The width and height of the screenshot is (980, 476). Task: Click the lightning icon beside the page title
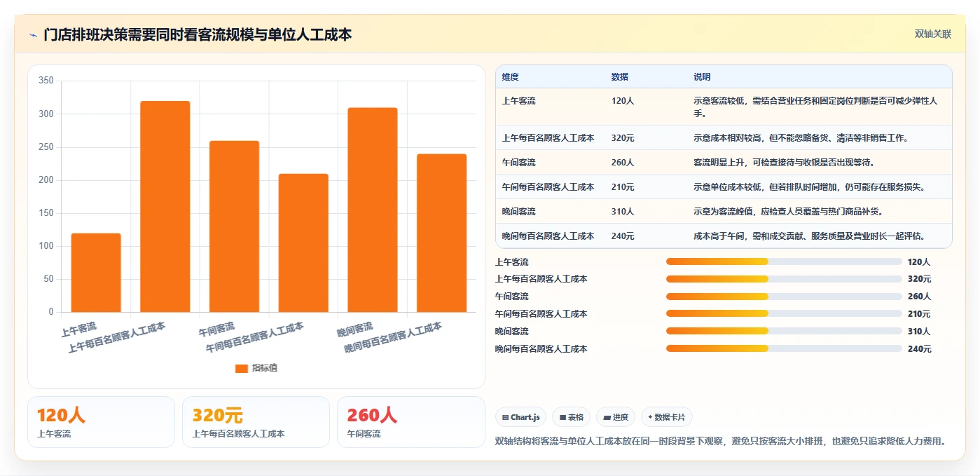click(x=33, y=34)
